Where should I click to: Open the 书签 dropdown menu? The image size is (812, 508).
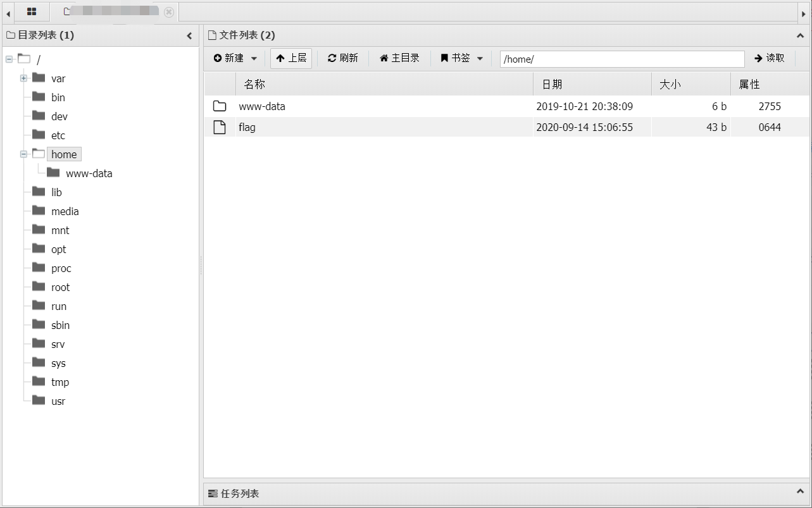coord(478,58)
